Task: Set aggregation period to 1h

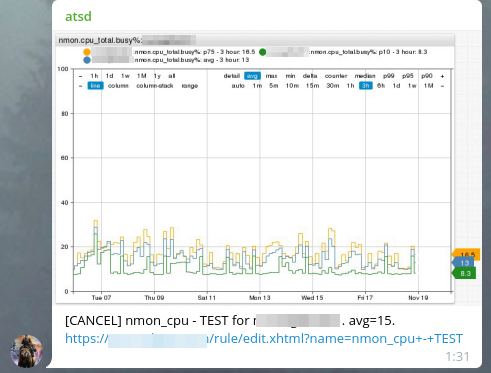Action: tap(350, 86)
